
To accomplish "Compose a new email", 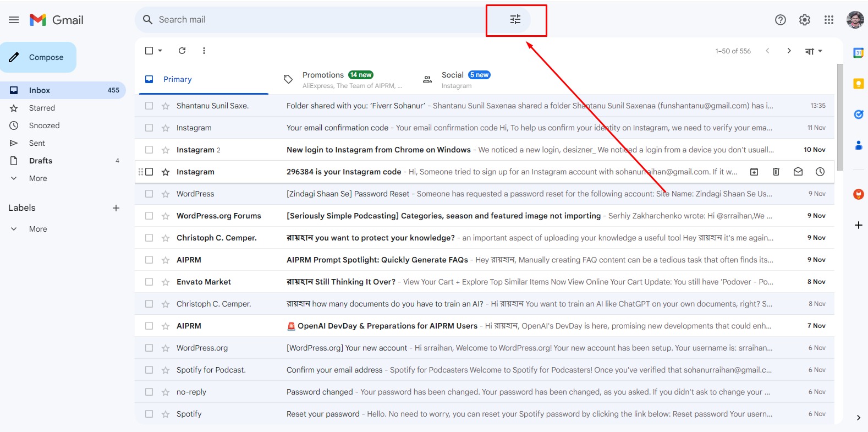I will click(39, 57).
